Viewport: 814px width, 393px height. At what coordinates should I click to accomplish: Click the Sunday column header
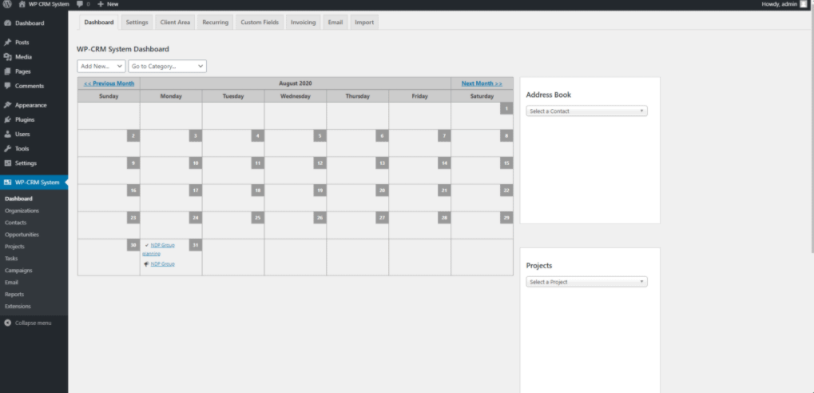(x=108, y=96)
